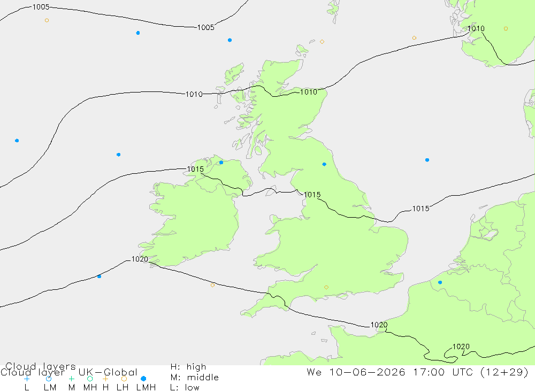The image size is (535, 392).
Task: Click the blue LM circle legend symbol
Action: 49,379
